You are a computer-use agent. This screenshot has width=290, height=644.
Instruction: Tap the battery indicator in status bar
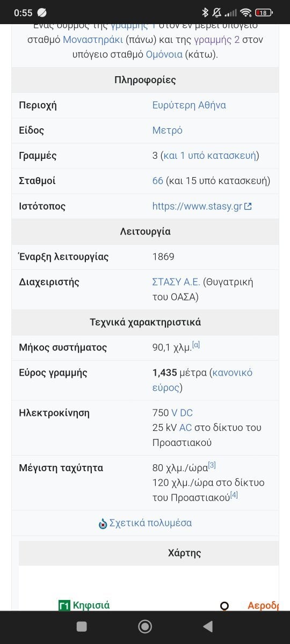pyautogui.click(x=264, y=12)
